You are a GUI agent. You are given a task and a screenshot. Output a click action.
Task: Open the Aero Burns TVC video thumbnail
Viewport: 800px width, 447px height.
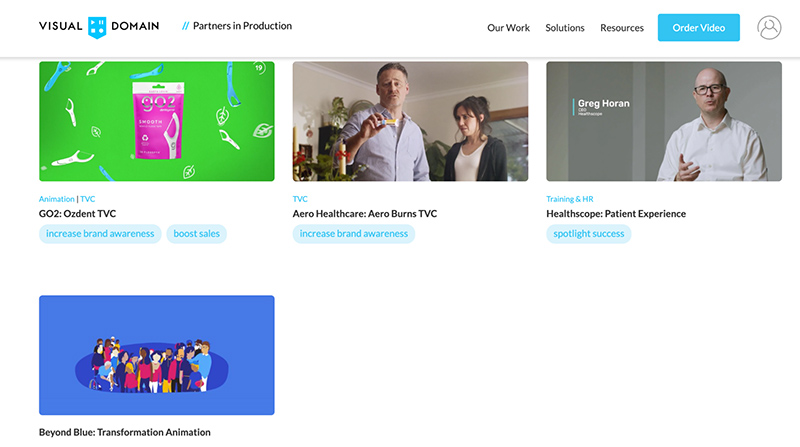tap(410, 121)
